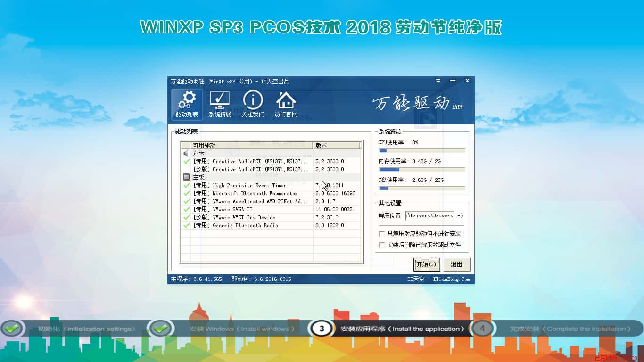Image resolution: width=644 pixels, height=362 pixels.
Task: Click the 主程序: 6.6.41.565 status text
Action: point(196,279)
